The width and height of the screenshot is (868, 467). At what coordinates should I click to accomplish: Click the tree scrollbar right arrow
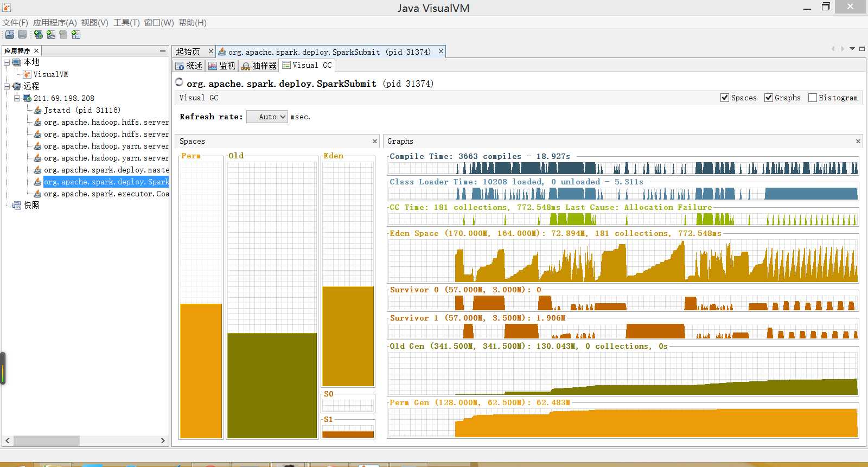coord(163,441)
